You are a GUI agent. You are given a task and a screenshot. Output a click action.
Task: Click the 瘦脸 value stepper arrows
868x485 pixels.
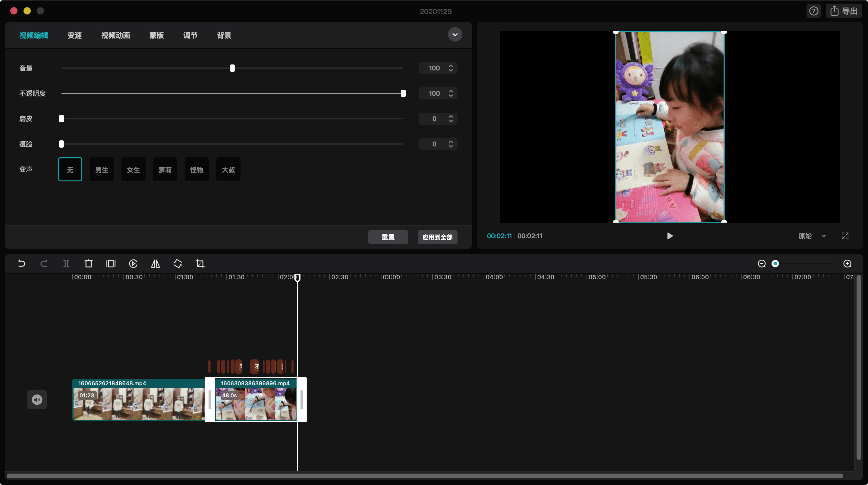click(451, 144)
